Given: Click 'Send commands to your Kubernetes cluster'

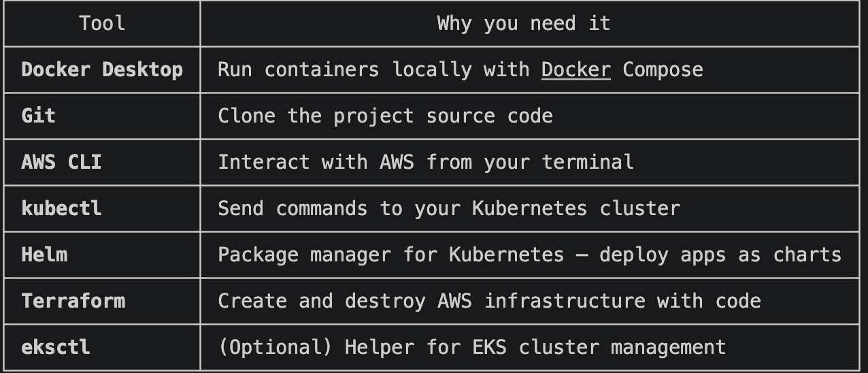Looking at the screenshot, I should click(449, 208).
